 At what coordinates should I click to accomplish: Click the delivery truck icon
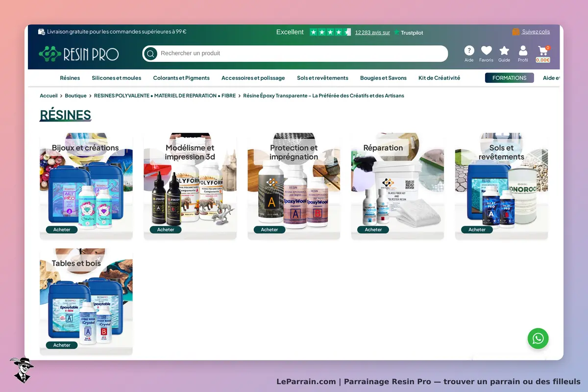(42, 32)
